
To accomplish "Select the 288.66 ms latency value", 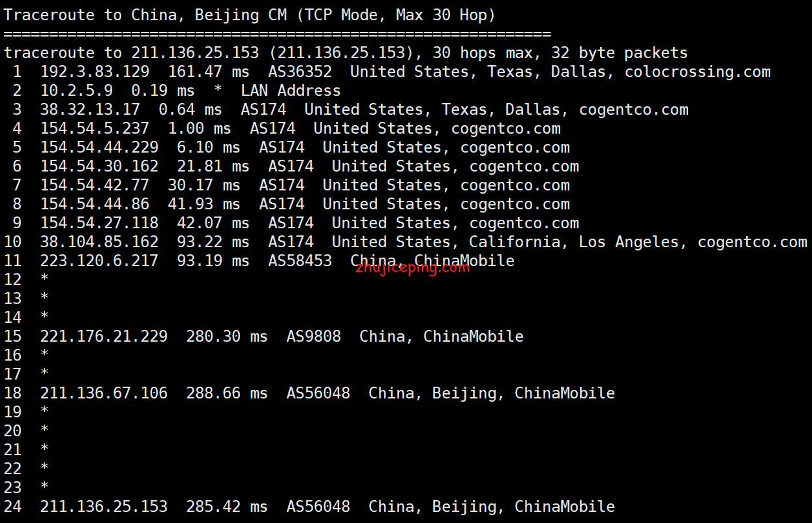I will click(227, 393).
